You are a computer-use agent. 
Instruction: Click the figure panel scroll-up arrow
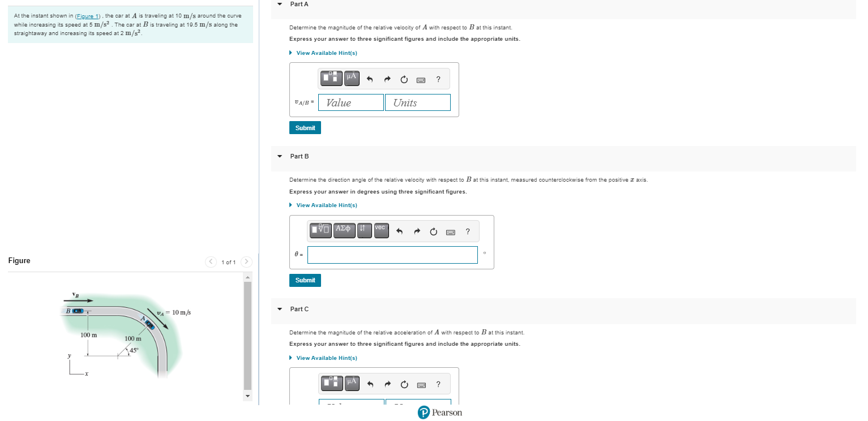point(247,277)
